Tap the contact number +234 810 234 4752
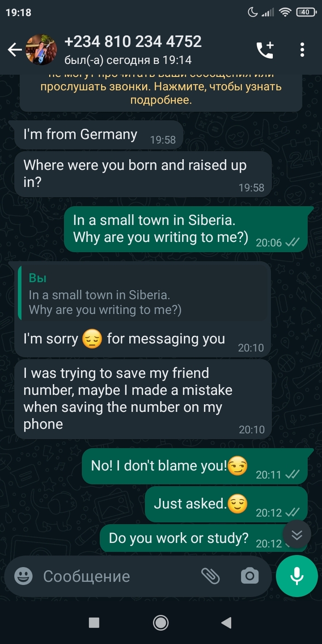 [133, 41]
